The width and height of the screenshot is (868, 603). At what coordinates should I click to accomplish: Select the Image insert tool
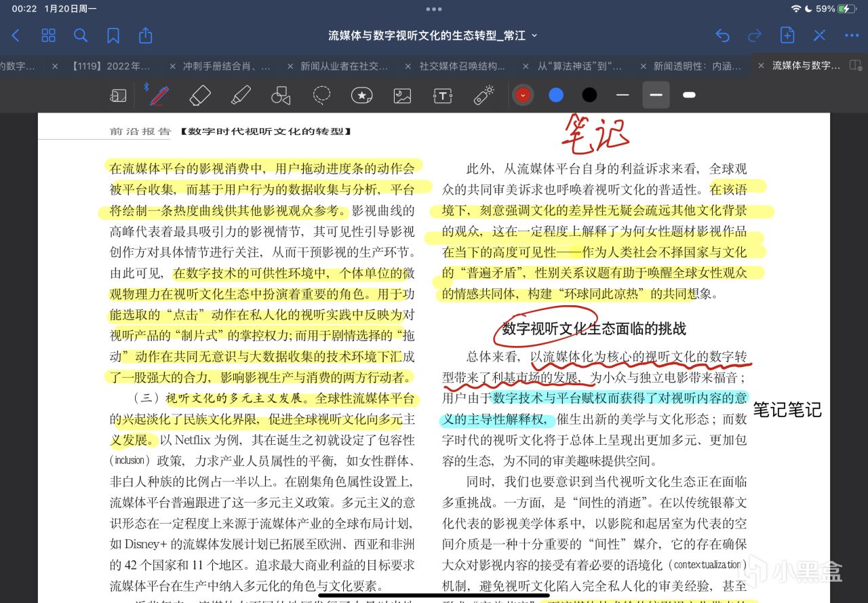[x=402, y=96]
